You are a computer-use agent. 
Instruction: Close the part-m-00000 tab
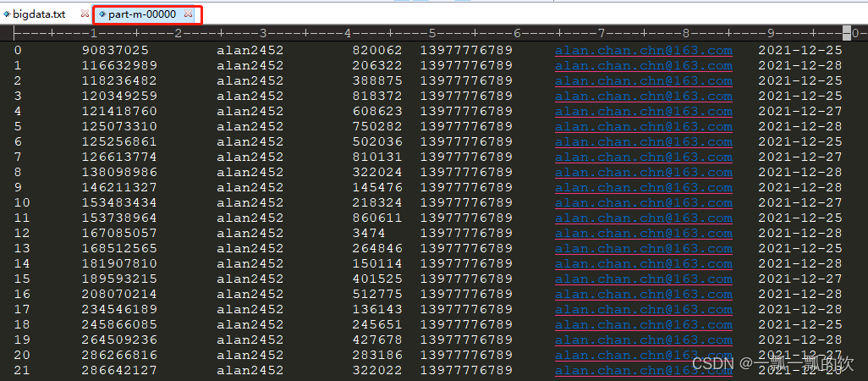tap(188, 14)
